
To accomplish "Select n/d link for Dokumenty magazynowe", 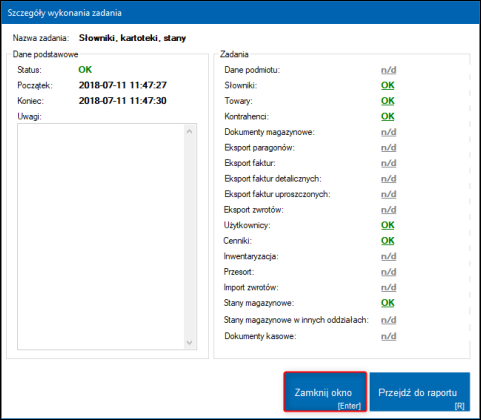I will point(389,132).
